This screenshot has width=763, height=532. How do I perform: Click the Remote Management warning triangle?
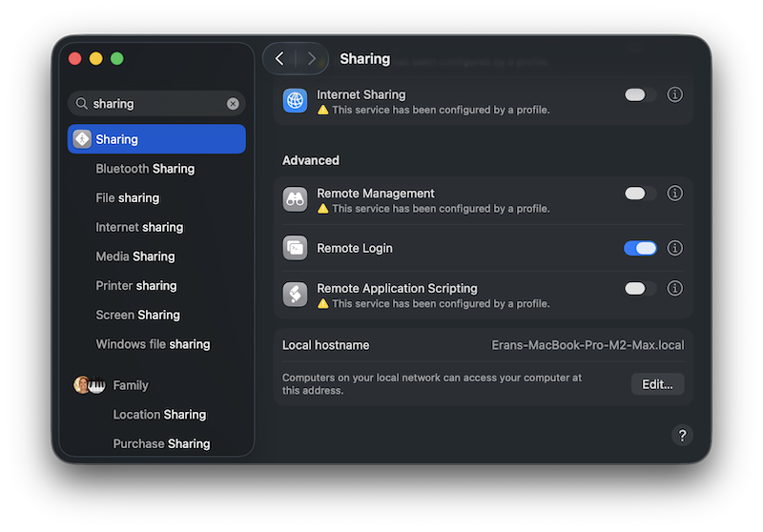point(322,209)
